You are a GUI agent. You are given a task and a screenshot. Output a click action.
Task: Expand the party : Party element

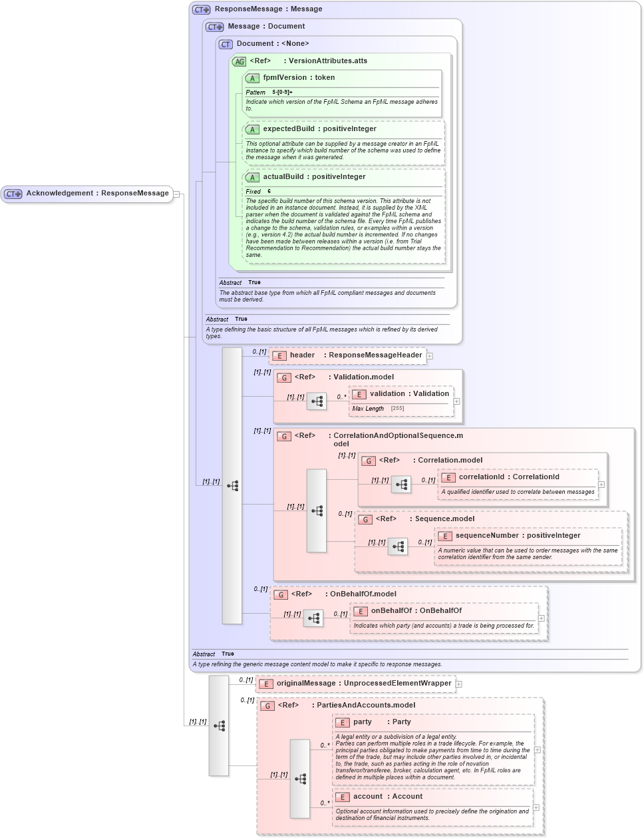[x=538, y=750]
